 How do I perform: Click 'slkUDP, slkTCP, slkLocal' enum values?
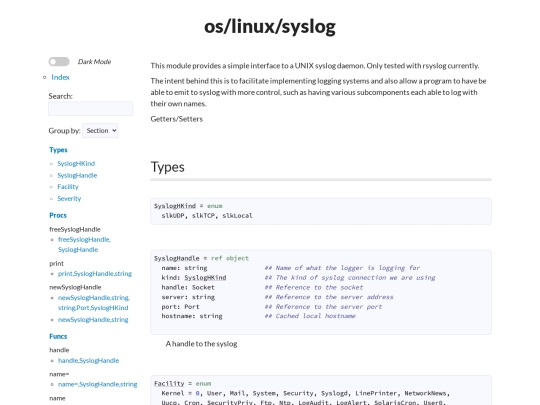(207, 216)
